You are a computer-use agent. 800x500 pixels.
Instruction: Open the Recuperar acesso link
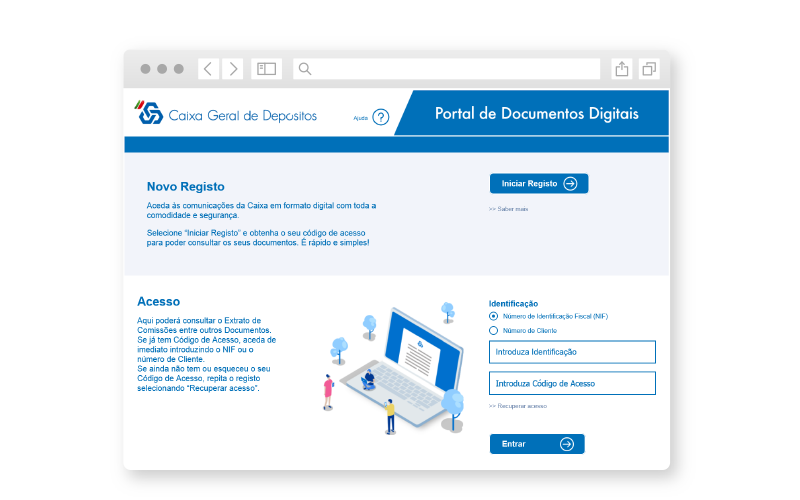[517, 406]
